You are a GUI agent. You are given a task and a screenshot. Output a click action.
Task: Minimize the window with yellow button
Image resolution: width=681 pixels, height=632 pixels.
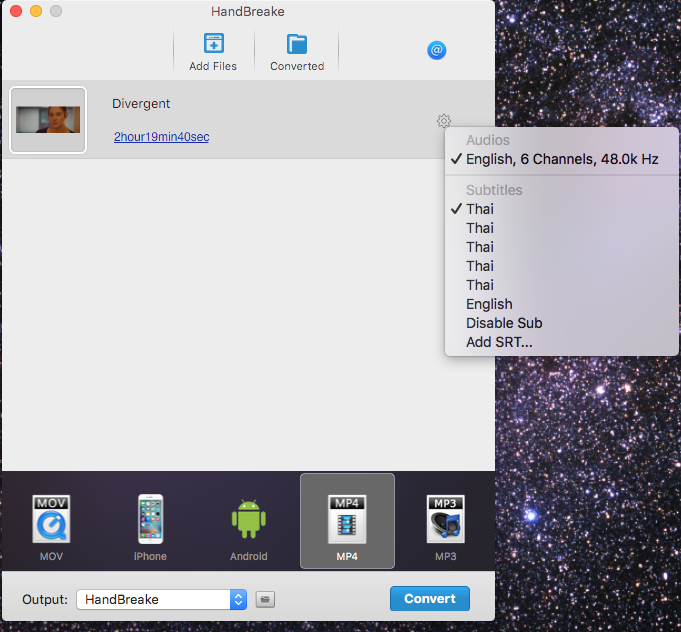(36, 11)
